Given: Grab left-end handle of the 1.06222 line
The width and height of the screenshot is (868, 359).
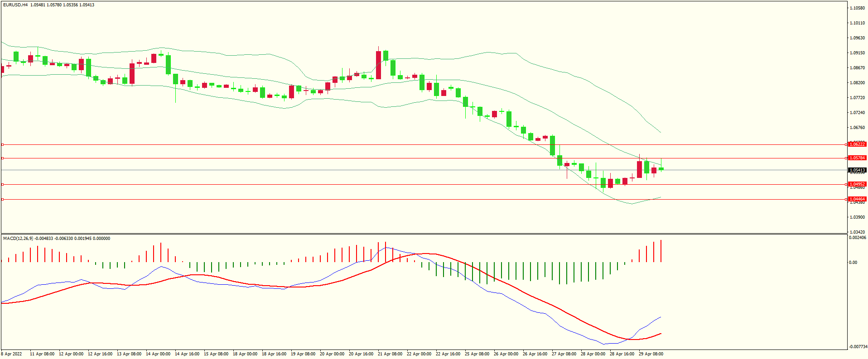Looking at the screenshot, I should point(2,144).
